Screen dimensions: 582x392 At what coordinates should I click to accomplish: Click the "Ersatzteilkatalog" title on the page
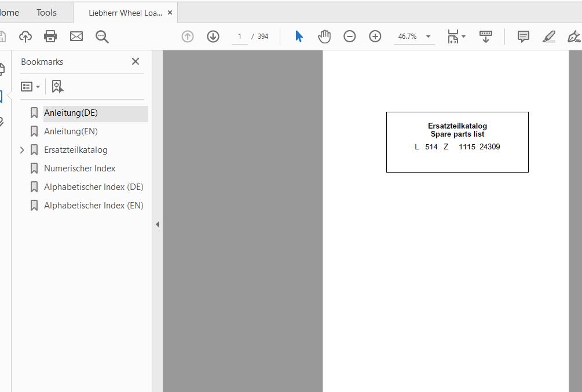coord(457,126)
